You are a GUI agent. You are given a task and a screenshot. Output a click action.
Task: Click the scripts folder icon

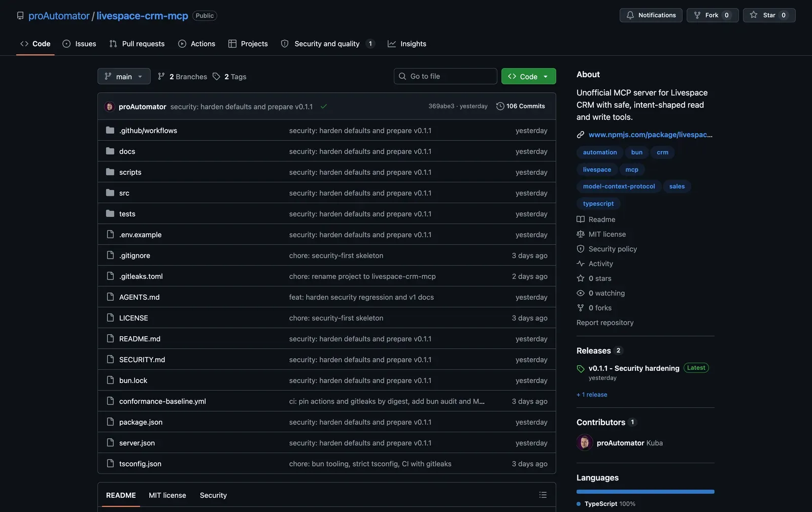click(x=110, y=172)
